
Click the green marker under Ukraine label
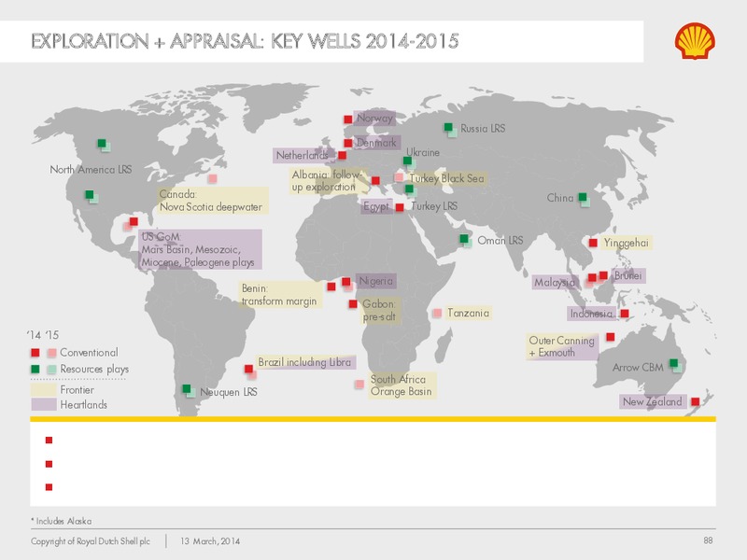(408, 161)
